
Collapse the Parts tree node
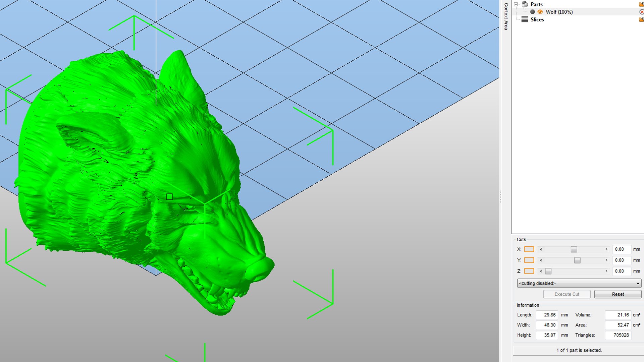pyautogui.click(x=516, y=4)
